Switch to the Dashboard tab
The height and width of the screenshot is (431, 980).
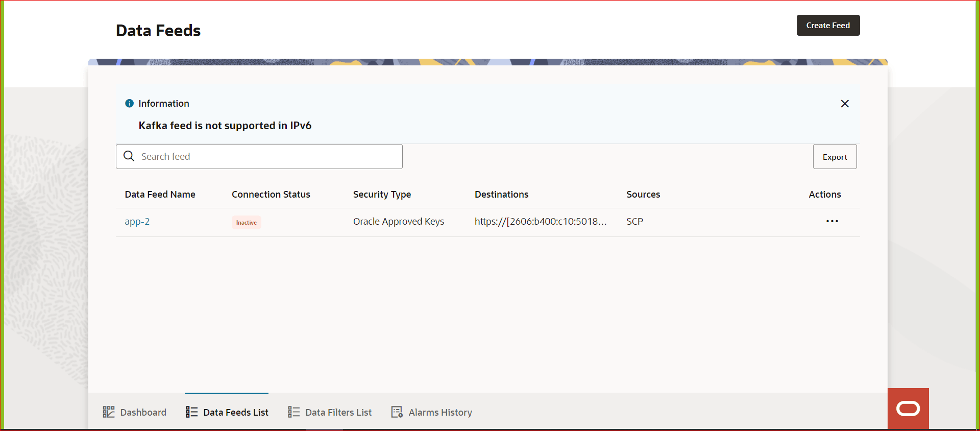pyautogui.click(x=135, y=412)
